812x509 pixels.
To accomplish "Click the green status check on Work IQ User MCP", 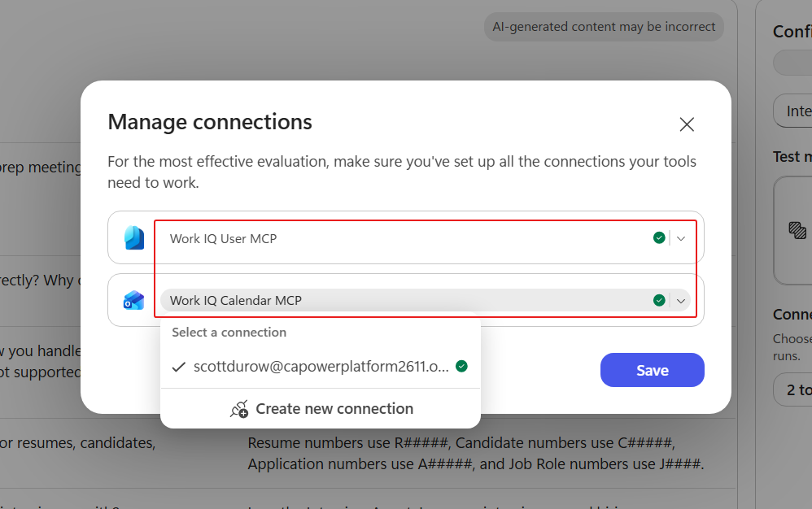I will [x=659, y=238].
